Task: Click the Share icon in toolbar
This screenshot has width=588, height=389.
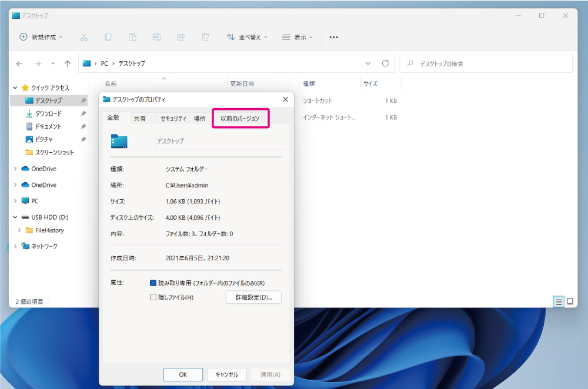Action: coord(181,37)
